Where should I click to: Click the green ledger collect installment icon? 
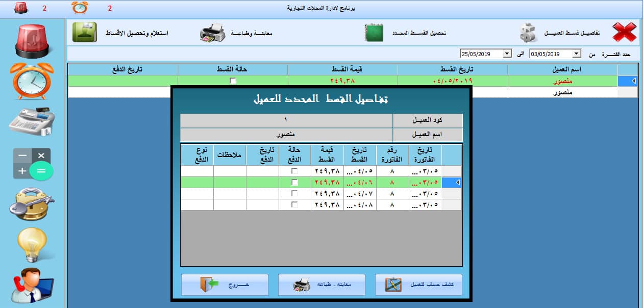(x=374, y=33)
